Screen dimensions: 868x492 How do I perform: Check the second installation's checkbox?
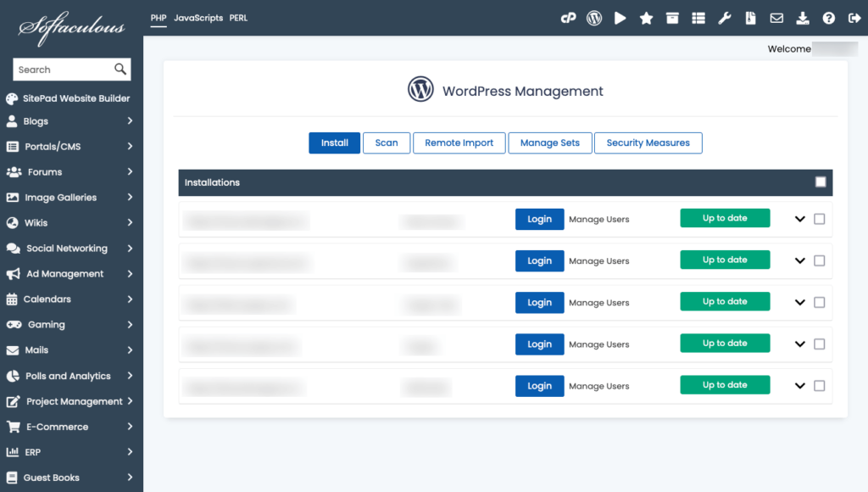pyautogui.click(x=820, y=260)
